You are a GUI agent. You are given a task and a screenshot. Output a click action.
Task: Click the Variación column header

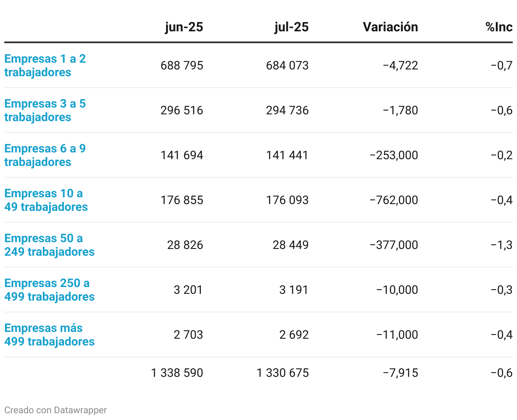(390, 27)
